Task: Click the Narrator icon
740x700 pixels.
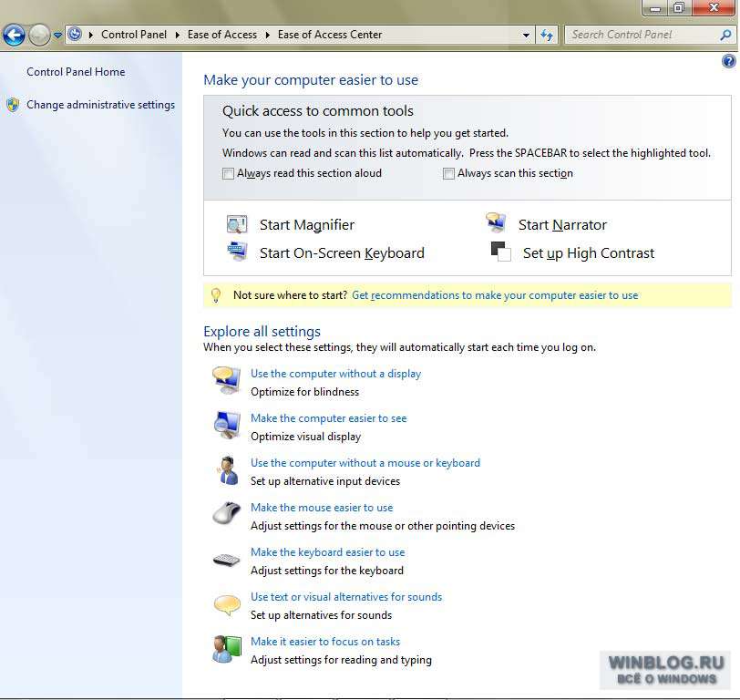Action: (x=496, y=222)
